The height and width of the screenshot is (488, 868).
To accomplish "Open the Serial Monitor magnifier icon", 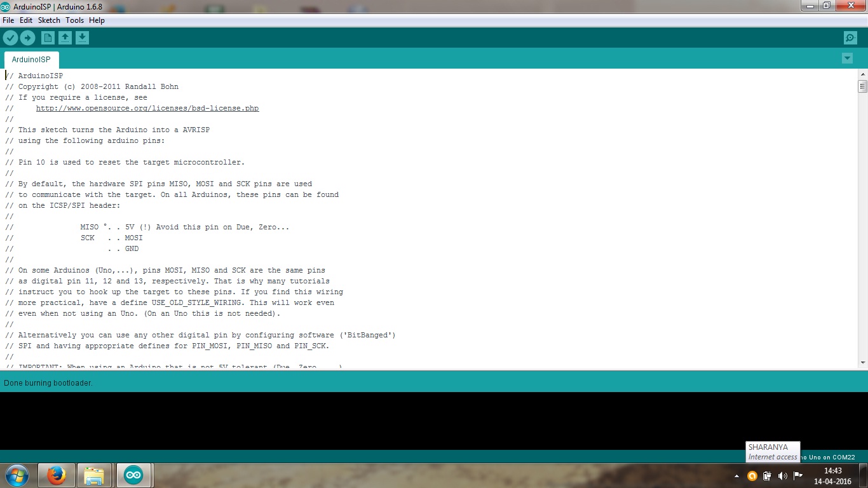I will [x=850, y=38].
